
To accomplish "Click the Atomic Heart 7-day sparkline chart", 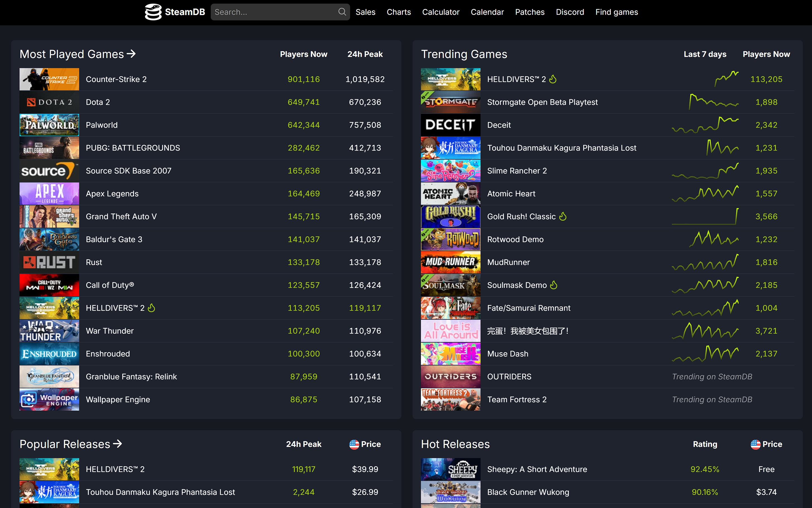I will [x=705, y=194].
